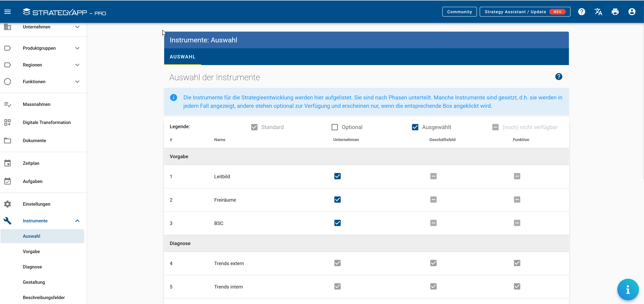Click the Produktgruppen label icon
This screenshot has width=644, height=304.
[8, 48]
